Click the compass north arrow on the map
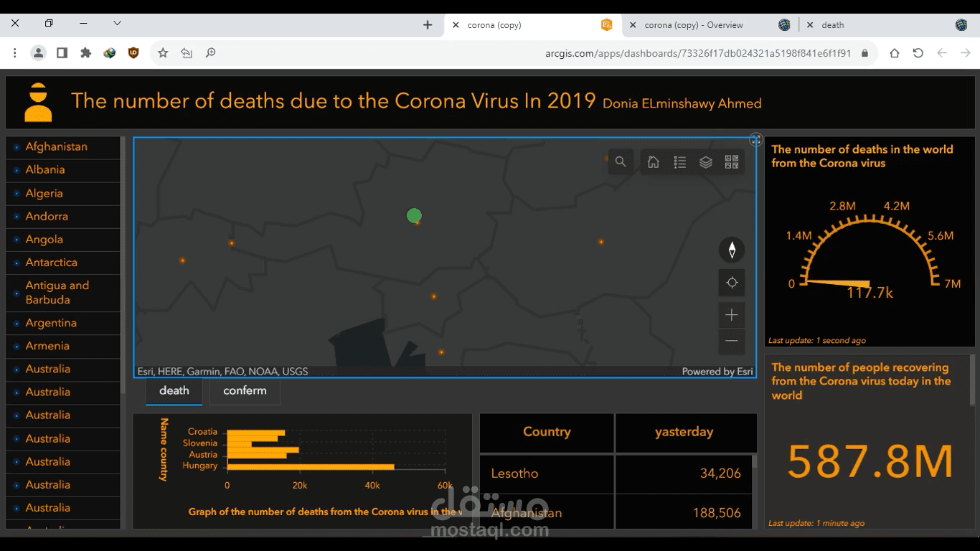This screenshot has width=980, height=551. click(731, 250)
